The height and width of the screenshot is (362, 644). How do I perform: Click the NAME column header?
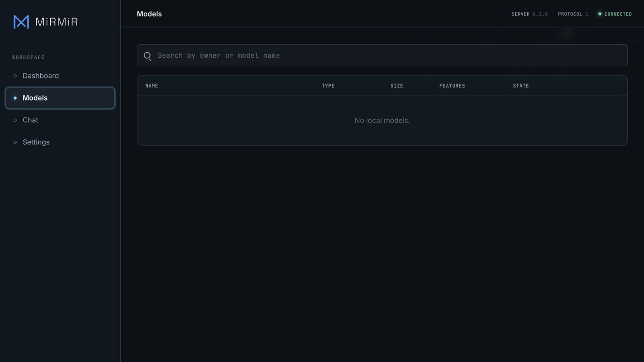tap(152, 86)
